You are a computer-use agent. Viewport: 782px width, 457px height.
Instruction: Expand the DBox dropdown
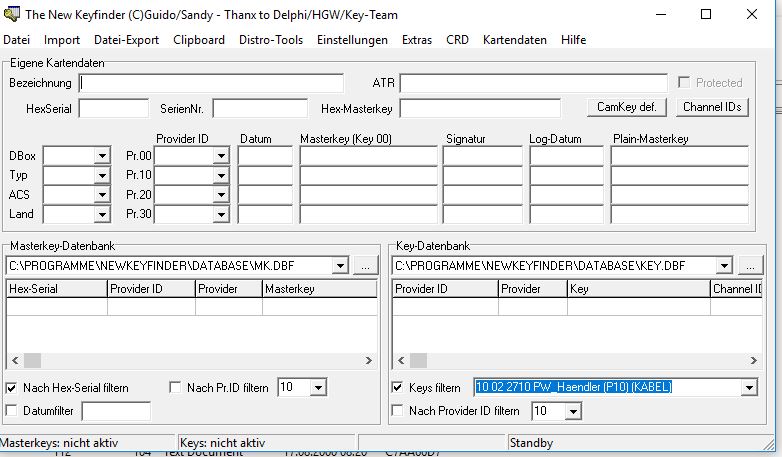(101, 156)
